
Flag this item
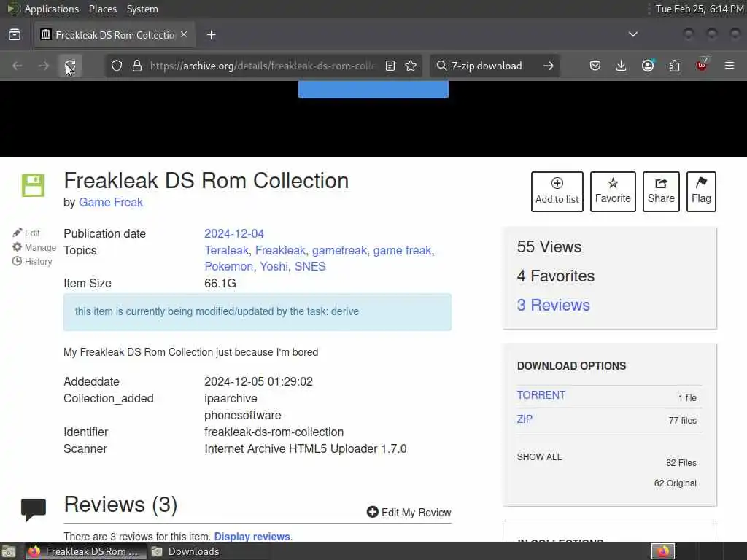click(x=701, y=192)
